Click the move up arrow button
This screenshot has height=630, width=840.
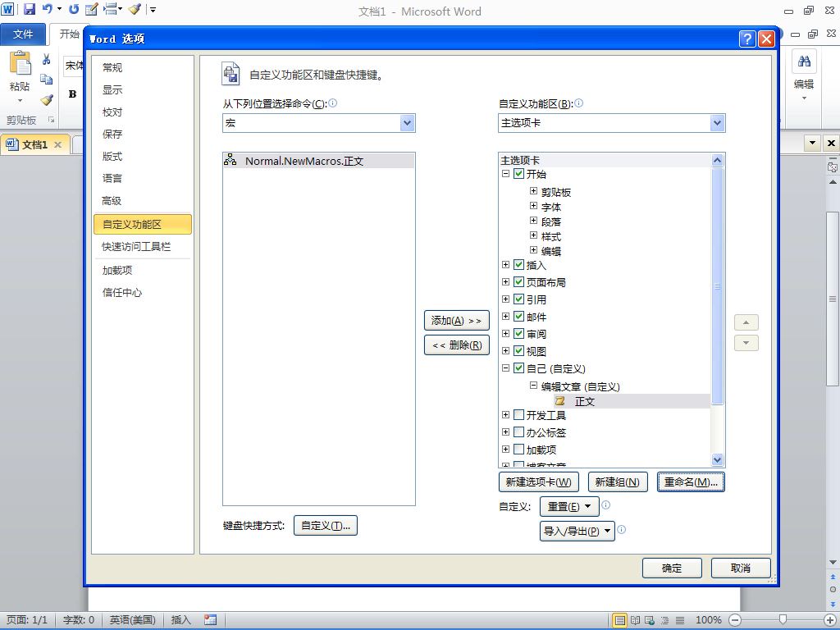tap(746, 322)
